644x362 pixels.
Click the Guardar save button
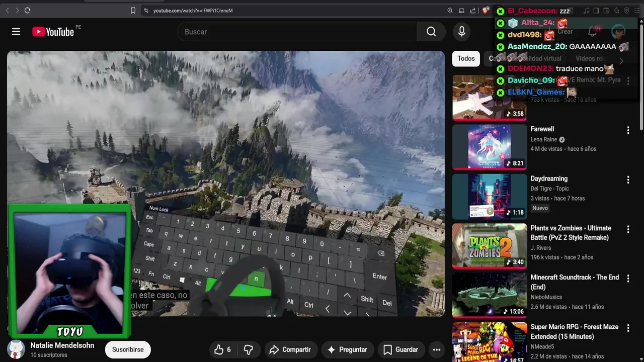tap(400, 349)
